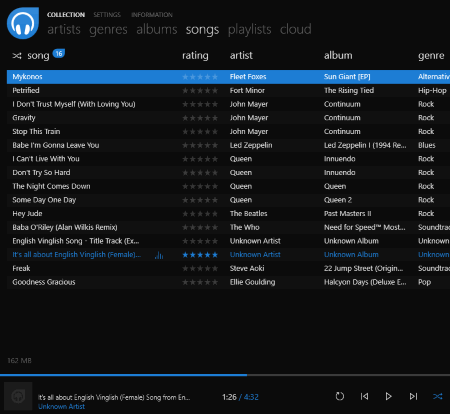Open the Information menu

[152, 15]
